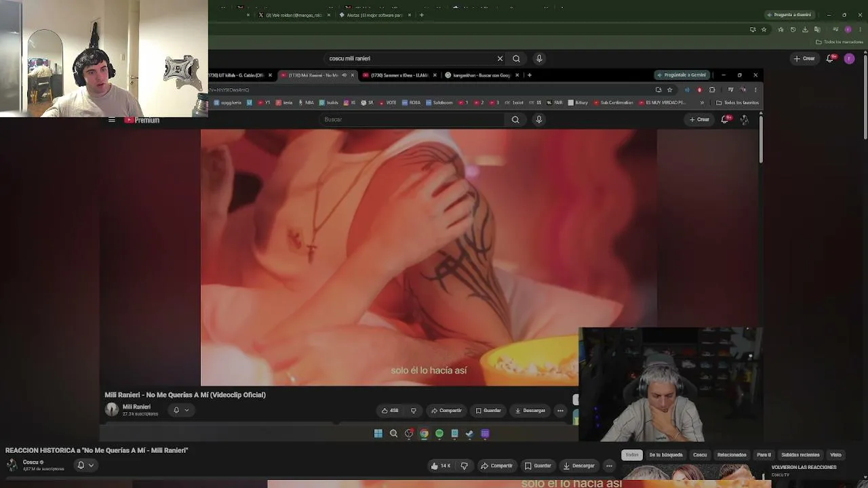Screen dimensions: 868x488
Task: Open 'Todos los marcadores' bookmarks folder
Action: pyautogui.click(x=840, y=42)
